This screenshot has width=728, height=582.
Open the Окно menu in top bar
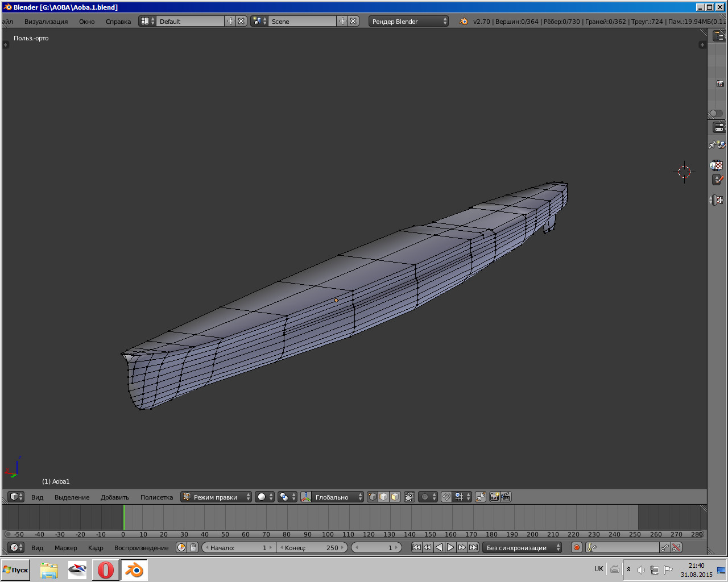(x=86, y=22)
